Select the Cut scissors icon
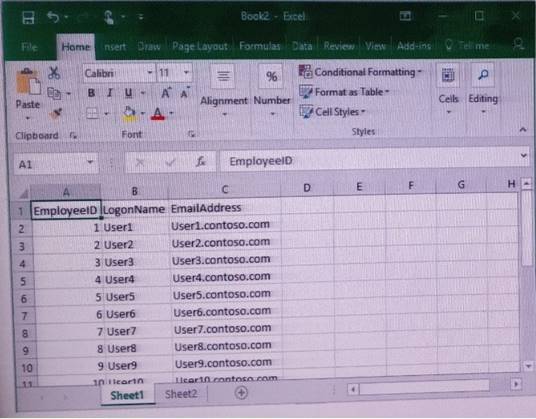The height and width of the screenshot is (419, 536). point(54,73)
